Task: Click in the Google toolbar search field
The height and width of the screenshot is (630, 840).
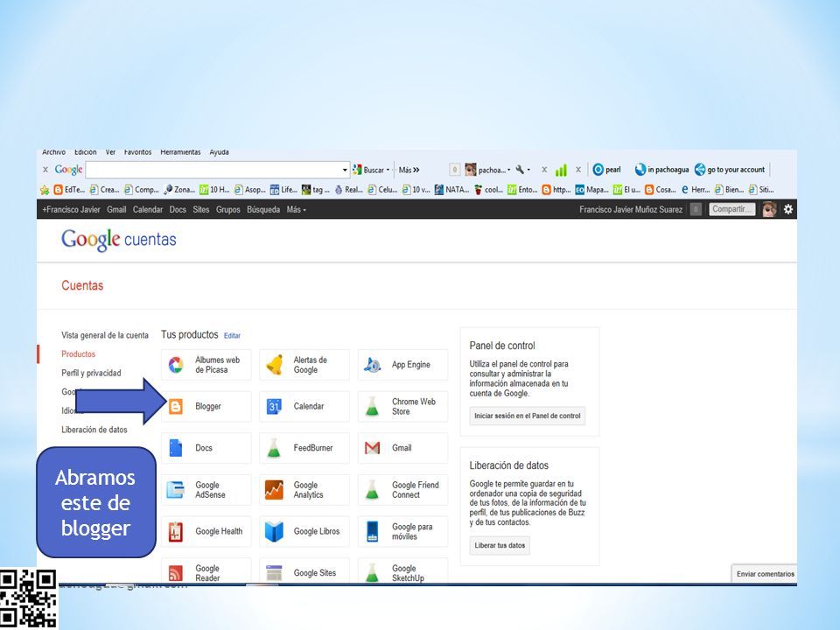Action: (213, 170)
